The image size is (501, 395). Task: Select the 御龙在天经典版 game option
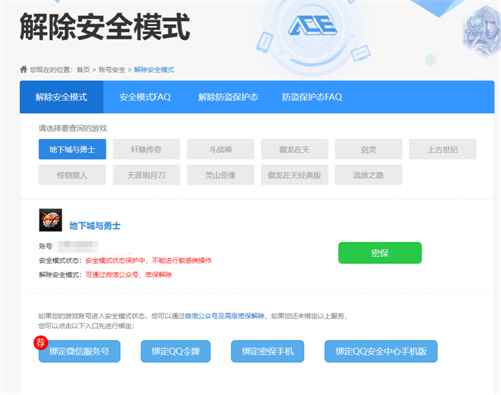pos(295,175)
